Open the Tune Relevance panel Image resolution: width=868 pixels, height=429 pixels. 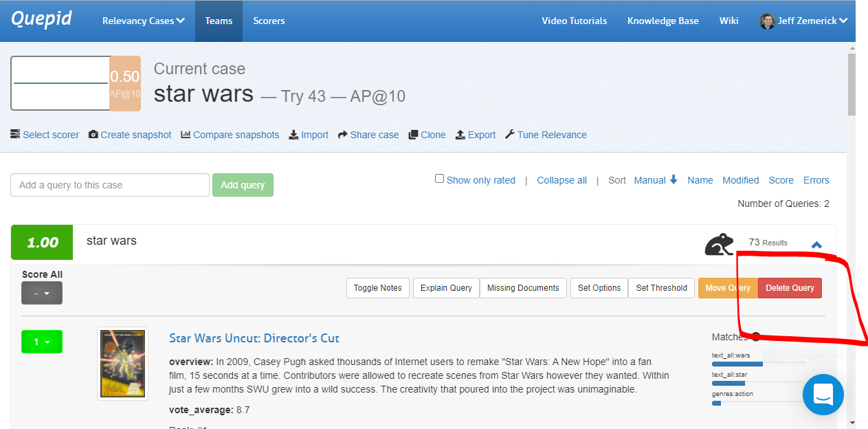pos(552,135)
